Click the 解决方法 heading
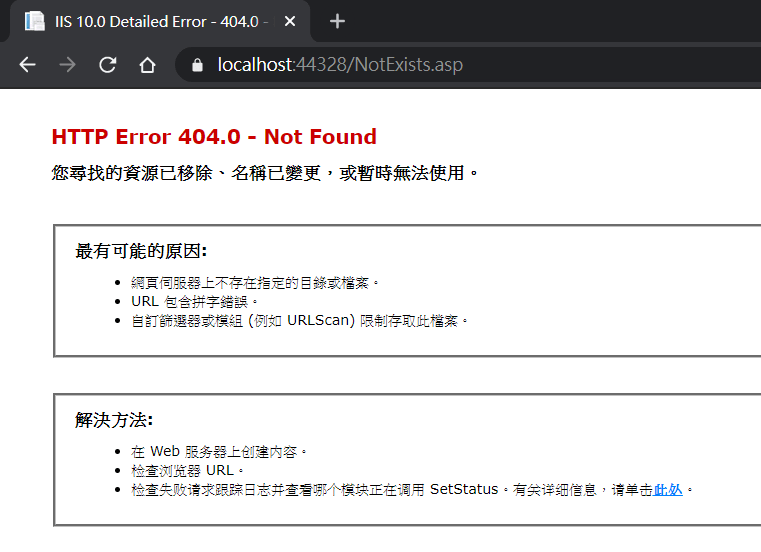The width and height of the screenshot is (761, 552). pyautogui.click(x=114, y=420)
